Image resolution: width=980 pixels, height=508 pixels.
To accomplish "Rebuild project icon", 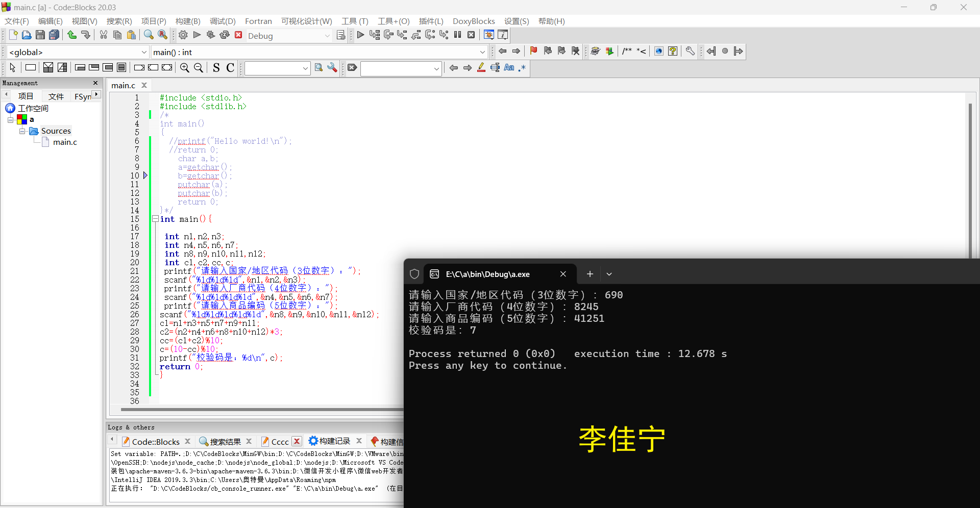I will click(x=225, y=35).
